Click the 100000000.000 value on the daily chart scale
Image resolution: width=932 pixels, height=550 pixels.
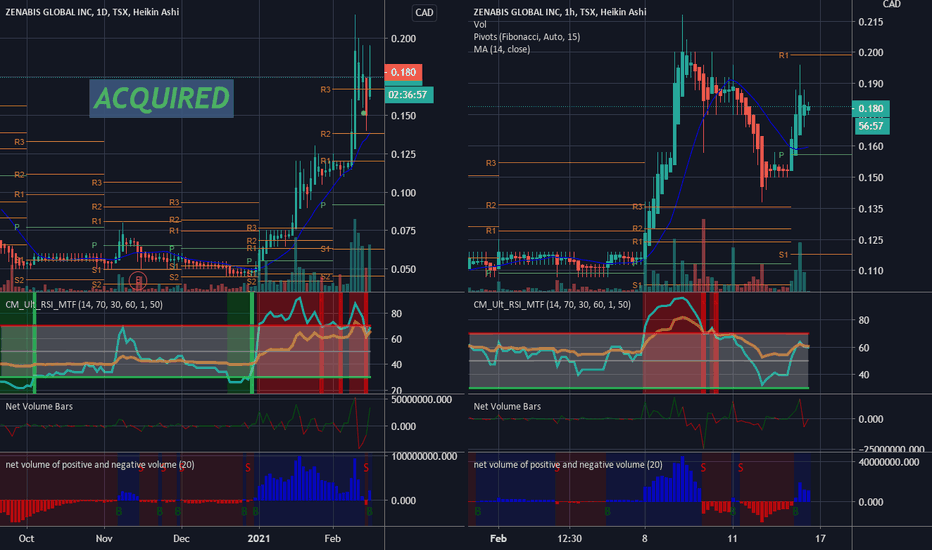(424, 457)
